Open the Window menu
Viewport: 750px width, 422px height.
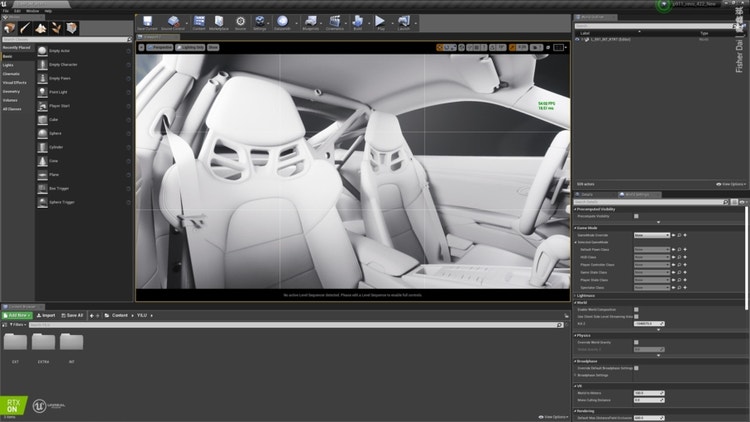(32, 11)
